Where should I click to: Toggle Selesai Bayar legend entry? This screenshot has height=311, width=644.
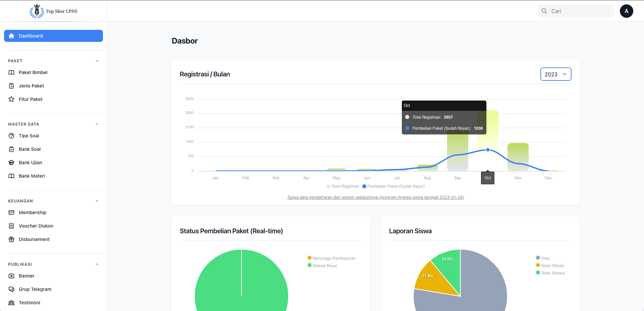[322, 265]
